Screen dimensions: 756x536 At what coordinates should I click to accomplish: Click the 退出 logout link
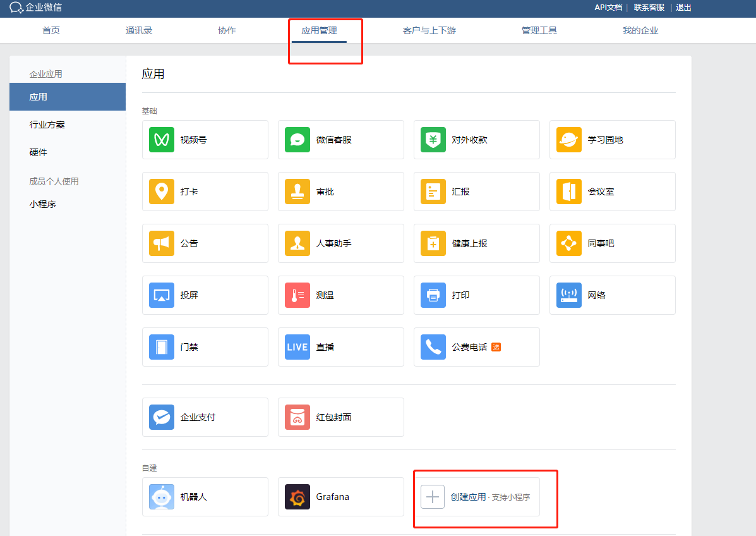tap(683, 8)
